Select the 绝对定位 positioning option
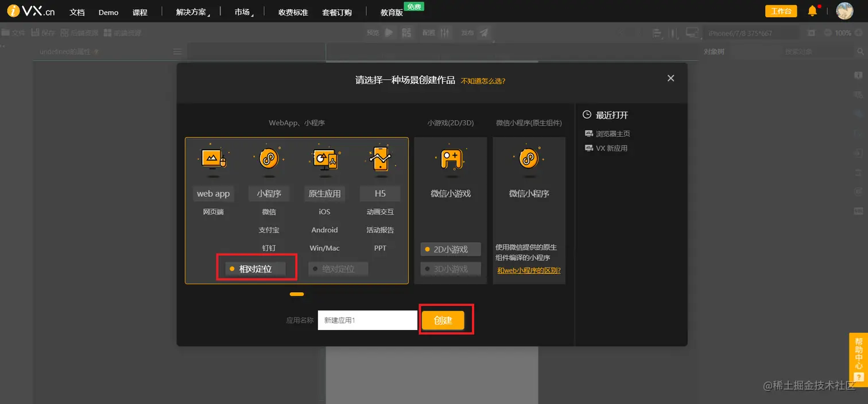The height and width of the screenshot is (404, 868). tap(338, 268)
